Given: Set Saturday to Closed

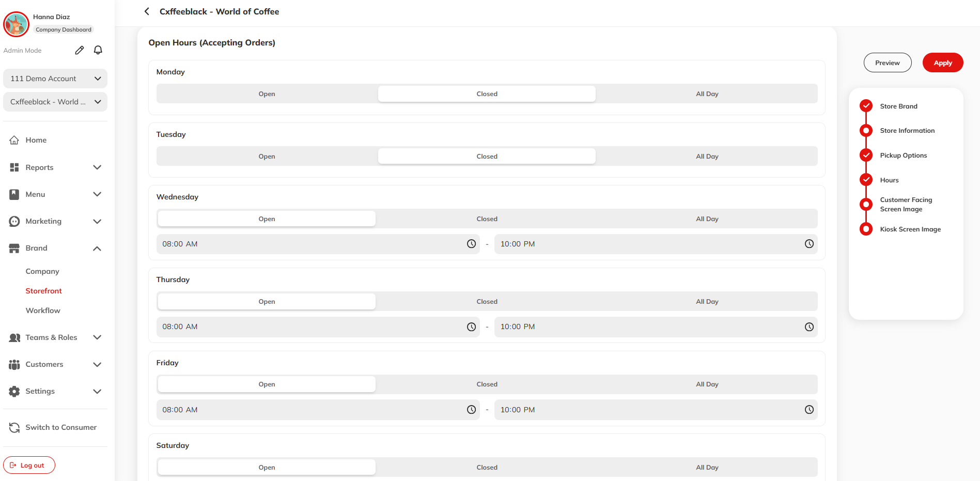Looking at the screenshot, I should [x=487, y=468].
